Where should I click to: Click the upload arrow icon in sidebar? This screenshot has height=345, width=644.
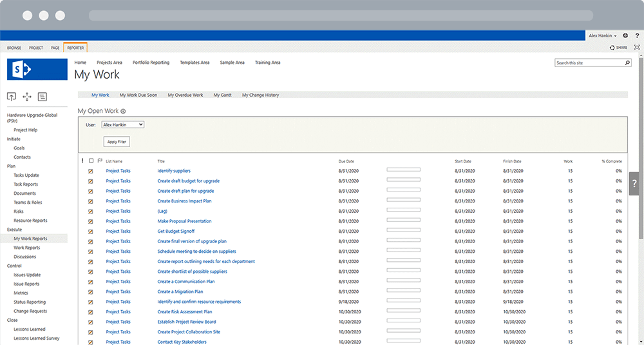coord(12,97)
